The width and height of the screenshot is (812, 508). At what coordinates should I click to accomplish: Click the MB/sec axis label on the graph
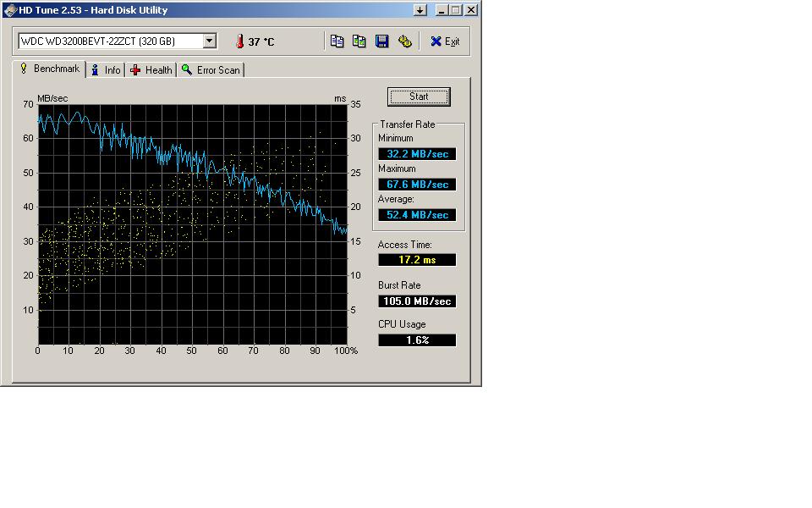pyautogui.click(x=52, y=98)
